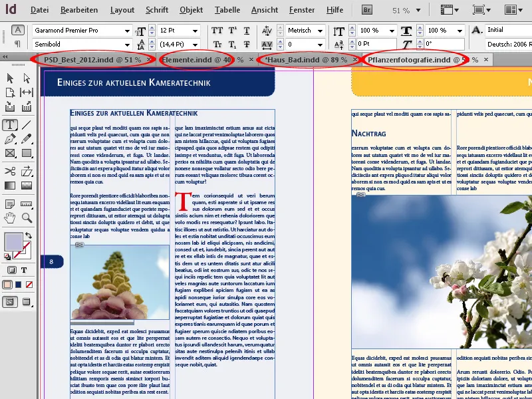Select the Hand tool
This screenshot has width=532, height=399.
10,217
